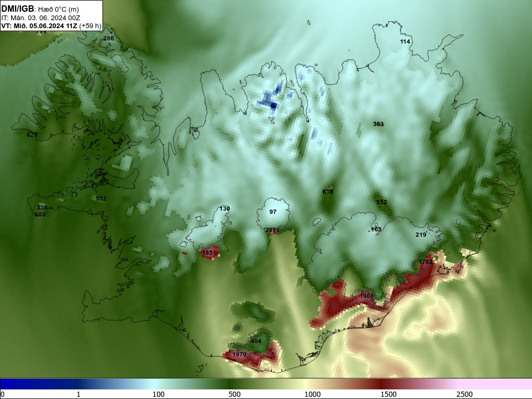Viewport: 532px width, 399px height.
Task: Click the 1970 value near south coast
Action: [239, 354]
